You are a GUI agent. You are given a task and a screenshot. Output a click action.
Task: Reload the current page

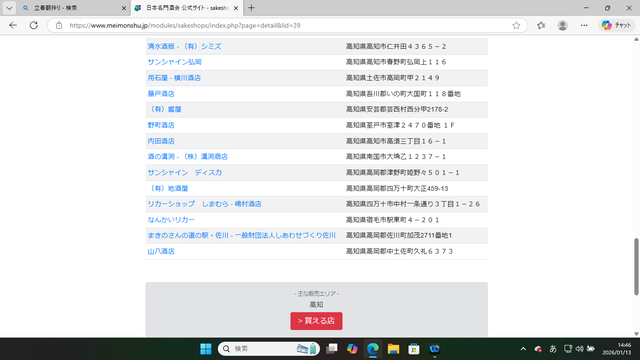[x=34, y=25]
